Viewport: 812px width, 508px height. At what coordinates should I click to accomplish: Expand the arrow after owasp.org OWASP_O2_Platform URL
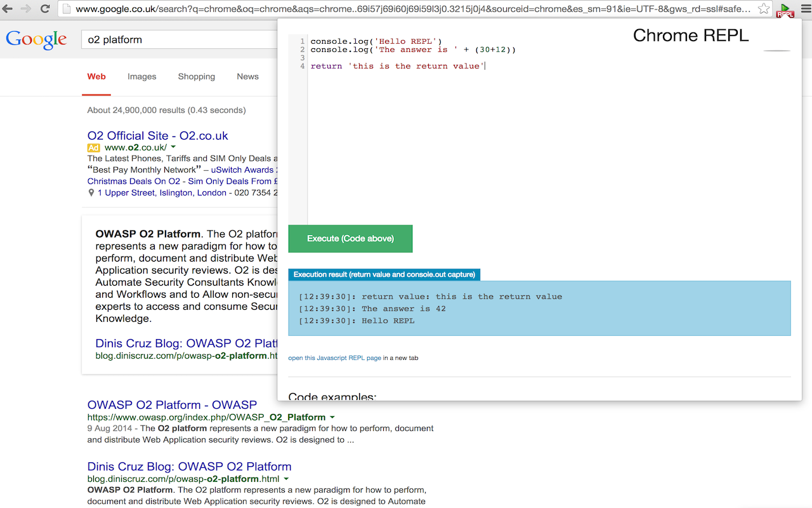coord(332,417)
